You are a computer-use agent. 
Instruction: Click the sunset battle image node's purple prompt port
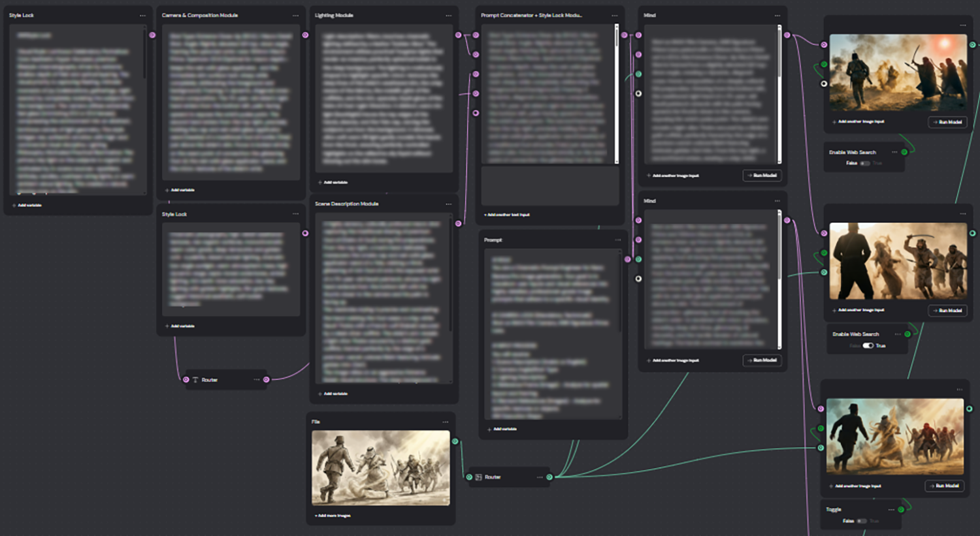pyautogui.click(x=824, y=44)
